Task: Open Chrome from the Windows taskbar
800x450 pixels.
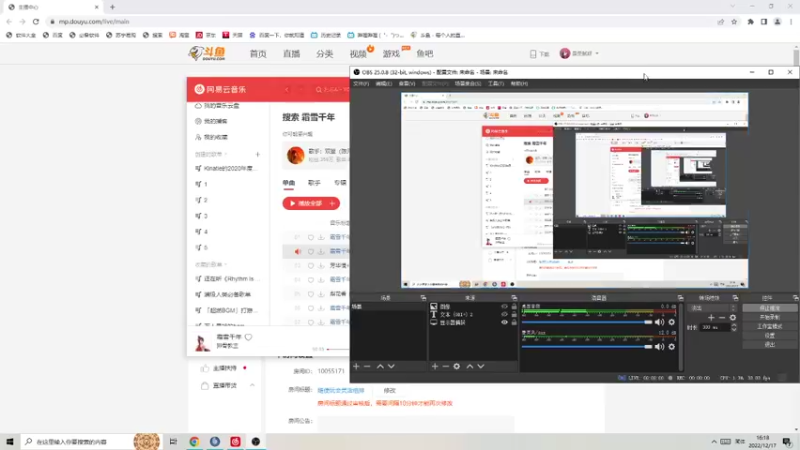Action: [194, 441]
